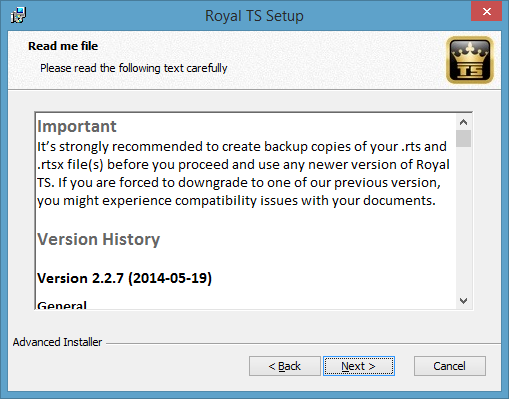Screen dimensions: 509x399
Task: Cancel the Royal TS installation
Action: pos(450,366)
